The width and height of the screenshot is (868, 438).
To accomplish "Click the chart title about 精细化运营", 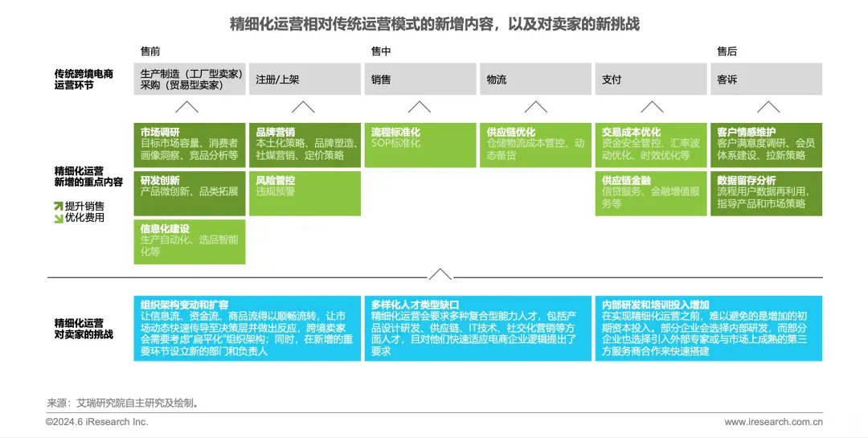I will pos(435,24).
